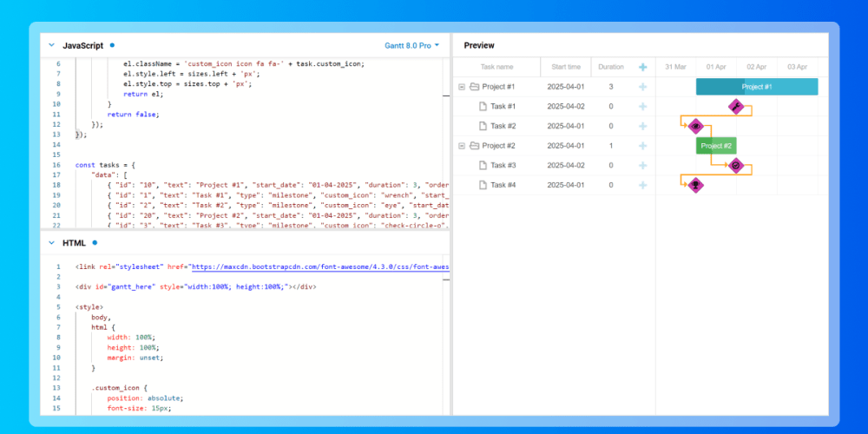Select the blue Project #1 task bar
868x434 pixels.
[x=757, y=87]
